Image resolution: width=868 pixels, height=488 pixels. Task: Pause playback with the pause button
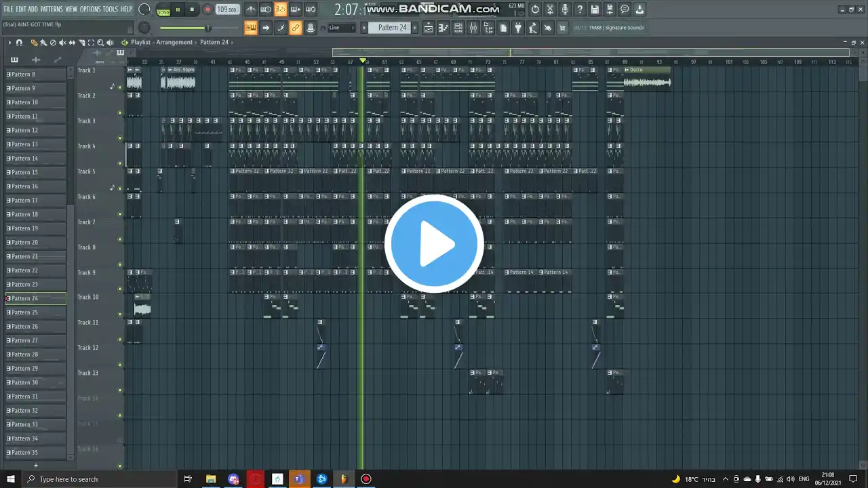click(178, 9)
